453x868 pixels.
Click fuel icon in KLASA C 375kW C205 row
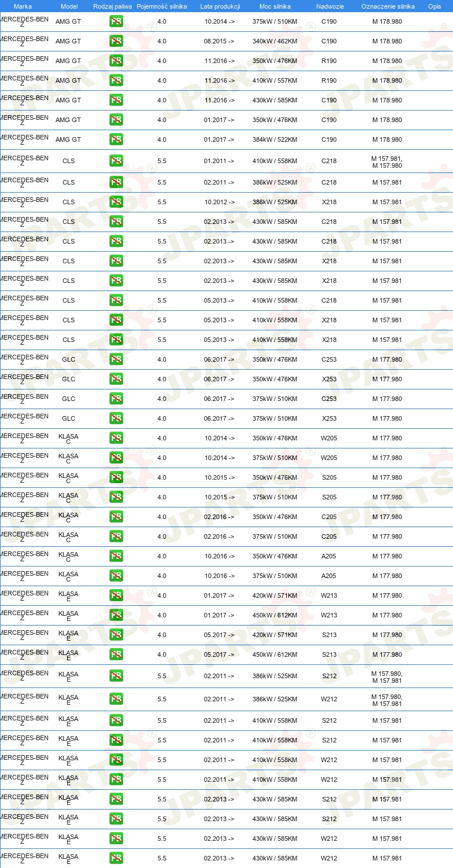pyautogui.click(x=116, y=536)
